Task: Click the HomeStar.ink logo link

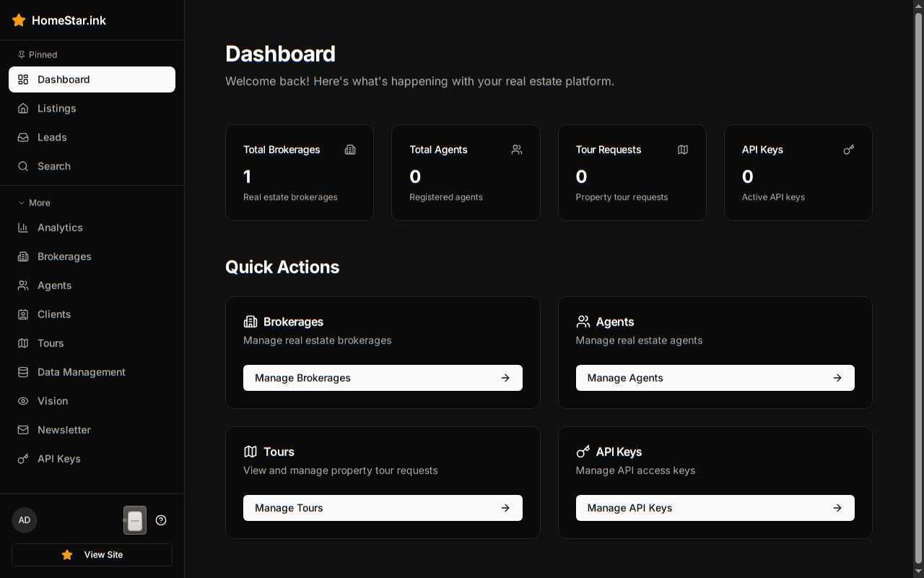Action: click(59, 20)
